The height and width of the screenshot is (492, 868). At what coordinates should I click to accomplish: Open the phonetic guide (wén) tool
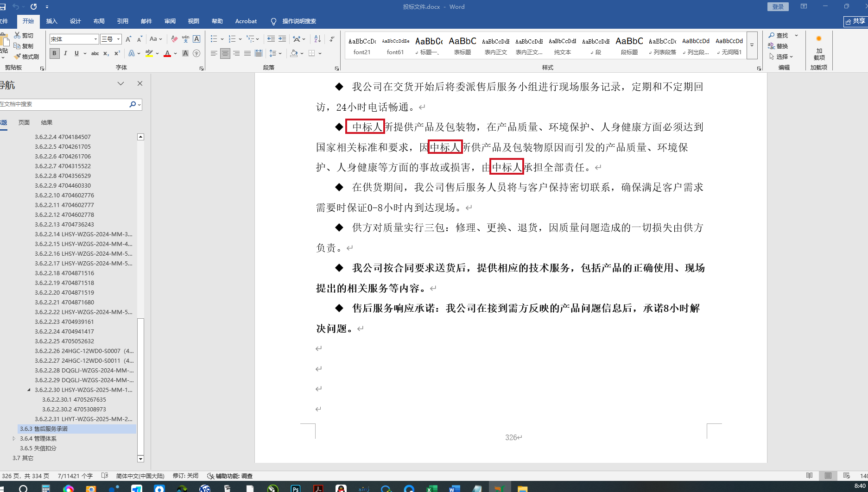coord(185,39)
